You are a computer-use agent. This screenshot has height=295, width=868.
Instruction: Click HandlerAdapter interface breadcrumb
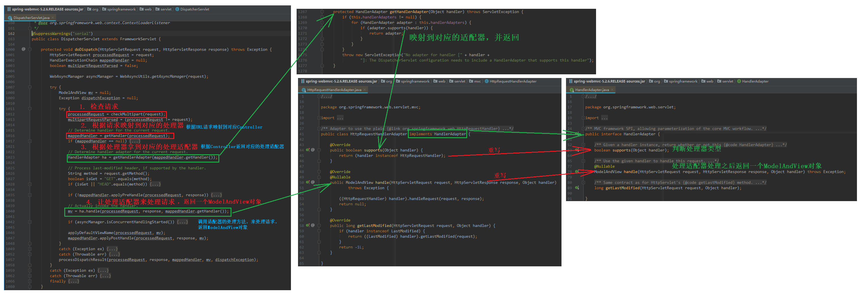753,81
